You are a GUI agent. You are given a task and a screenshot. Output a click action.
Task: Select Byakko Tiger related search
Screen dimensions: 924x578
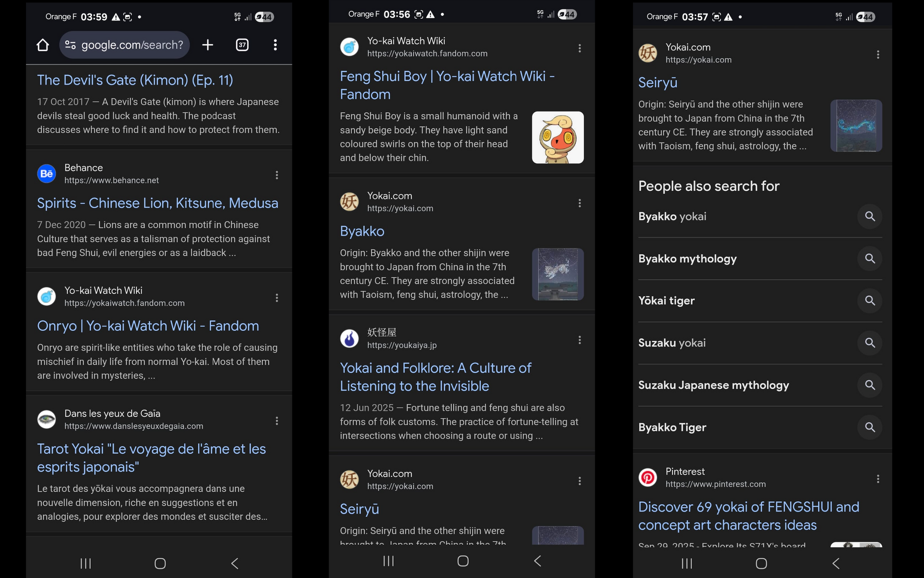[x=672, y=427]
